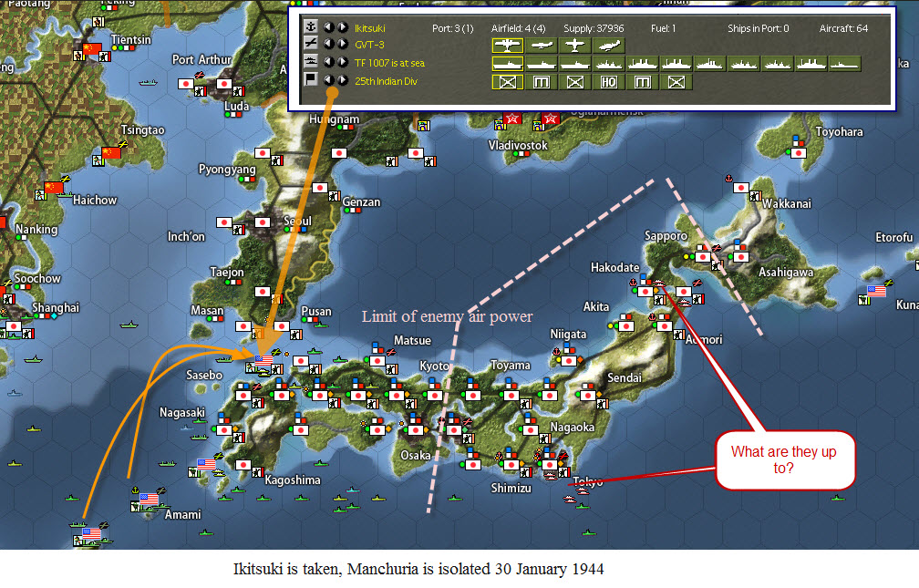The height and width of the screenshot is (588, 919).
Task: Click the Sendai city label
Action: pyautogui.click(x=625, y=377)
